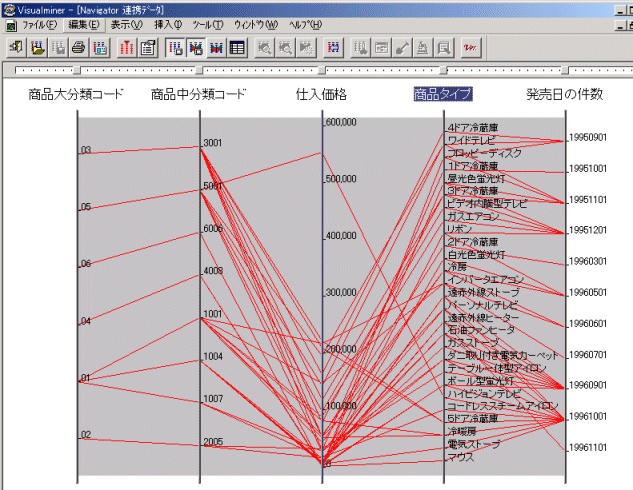Viewport: 633px width, 490px height.
Task: Select the 商品大分類コード axis header
Action: [x=76, y=94]
